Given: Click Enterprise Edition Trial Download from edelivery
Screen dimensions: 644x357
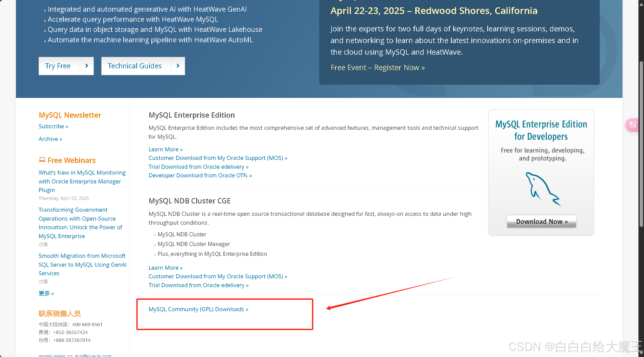Looking at the screenshot, I should (x=198, y=167).
